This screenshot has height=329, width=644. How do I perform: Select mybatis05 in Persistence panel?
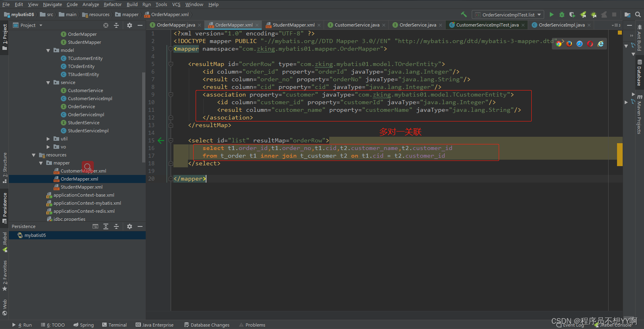click(35, 235)
